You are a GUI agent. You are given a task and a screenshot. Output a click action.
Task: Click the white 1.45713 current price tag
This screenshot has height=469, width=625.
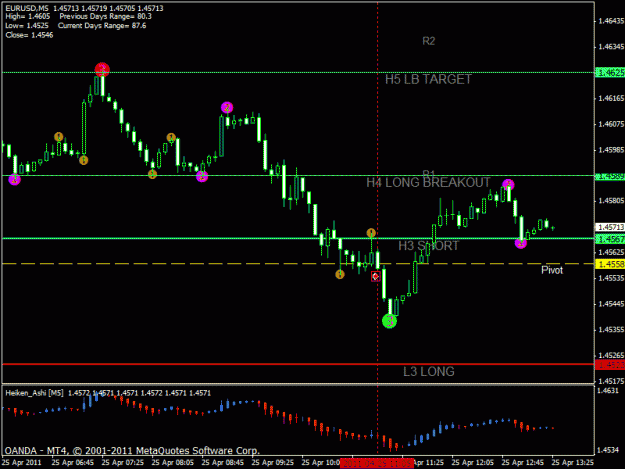(x=610, y=227)
